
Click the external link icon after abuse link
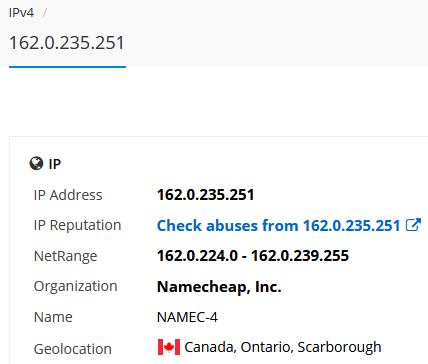[413, 225]
